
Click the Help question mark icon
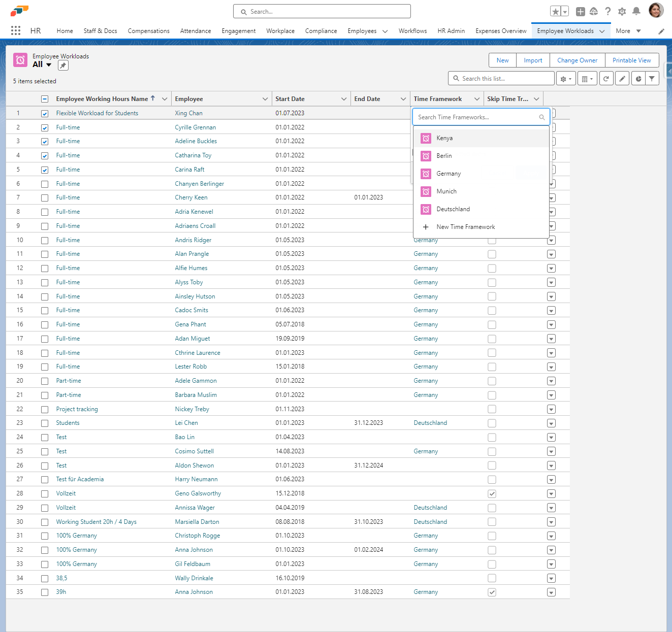(x=607, y=11)
